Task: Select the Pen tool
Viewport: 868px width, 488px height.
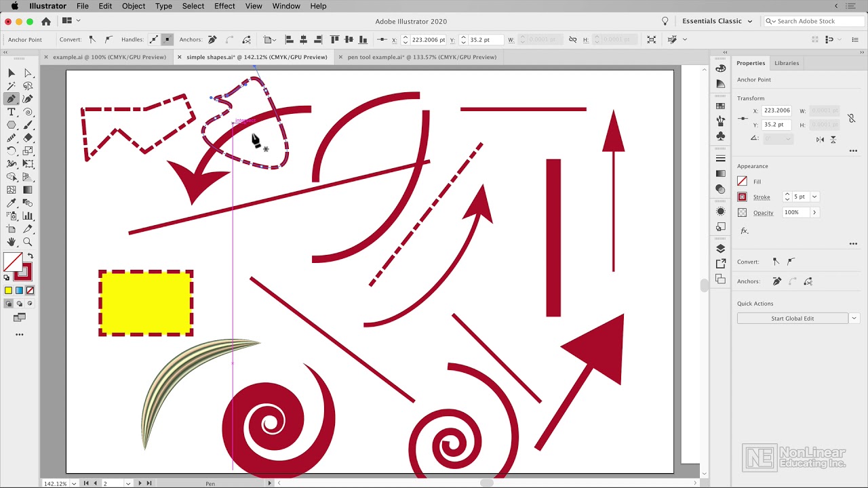Action: tap(12, 99)
